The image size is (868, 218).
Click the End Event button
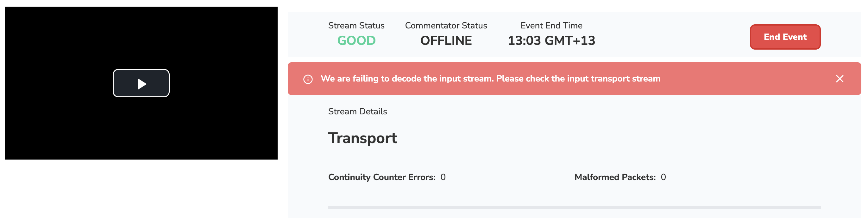[785, 37]
